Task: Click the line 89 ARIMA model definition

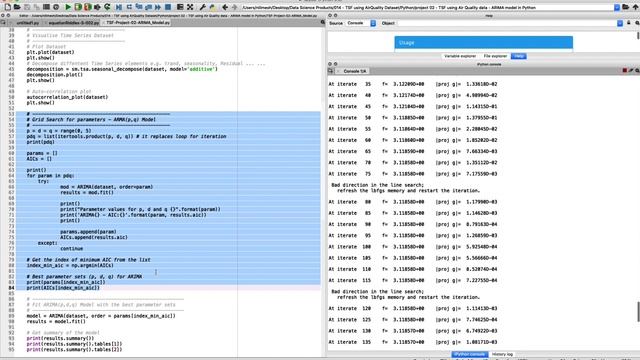Action: click(x=101, y=316)
